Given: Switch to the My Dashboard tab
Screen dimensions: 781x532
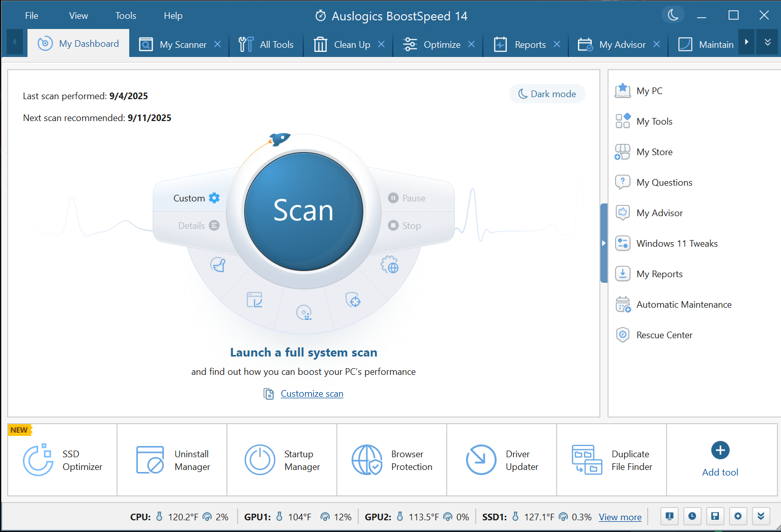Looking at the screenshot, I should tap(78, 44).
